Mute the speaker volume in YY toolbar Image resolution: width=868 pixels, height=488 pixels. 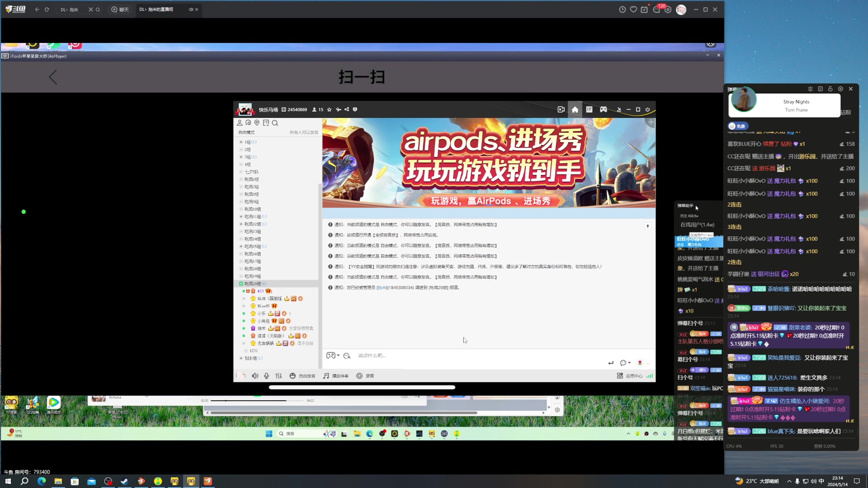tap(255, 375)
